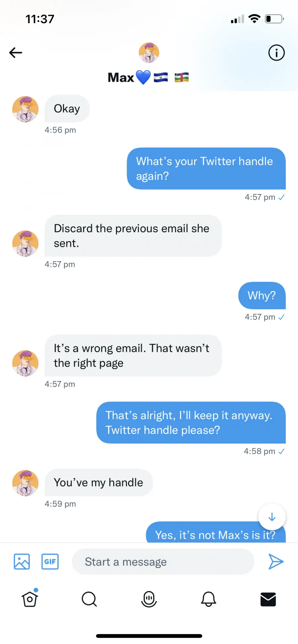
Task: Open conversation info icon
Action: point(276,53)
